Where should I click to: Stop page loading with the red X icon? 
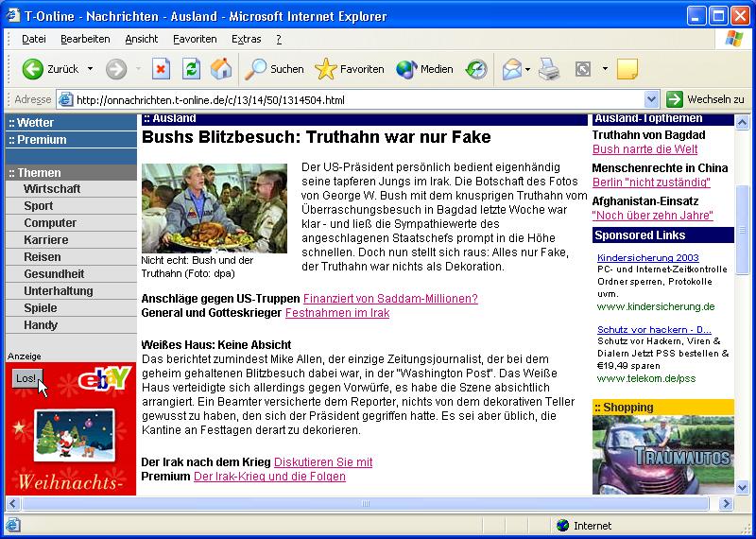161,69
